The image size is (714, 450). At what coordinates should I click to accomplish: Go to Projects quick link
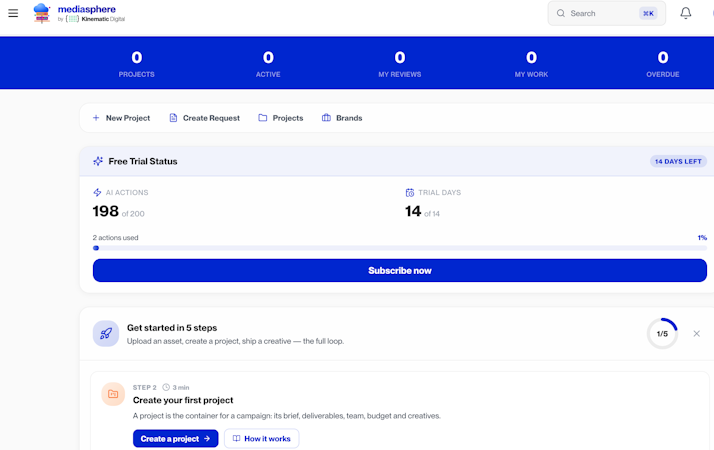280,118
